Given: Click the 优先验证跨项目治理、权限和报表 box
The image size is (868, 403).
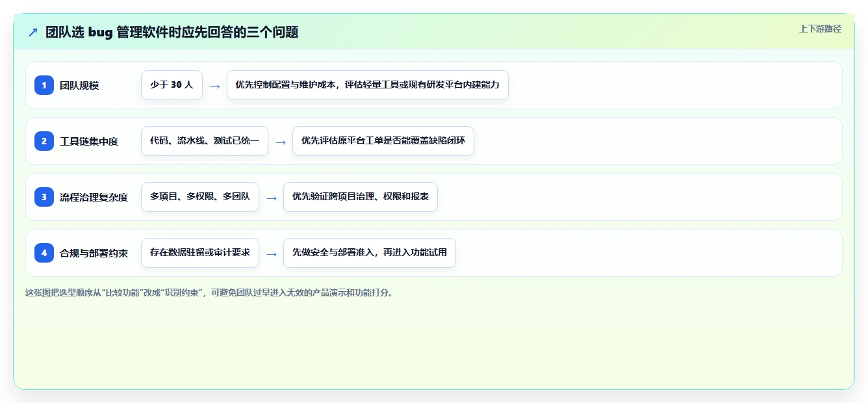Looking at the screenshot, I should pyautogui.click(x=361, y=197).
